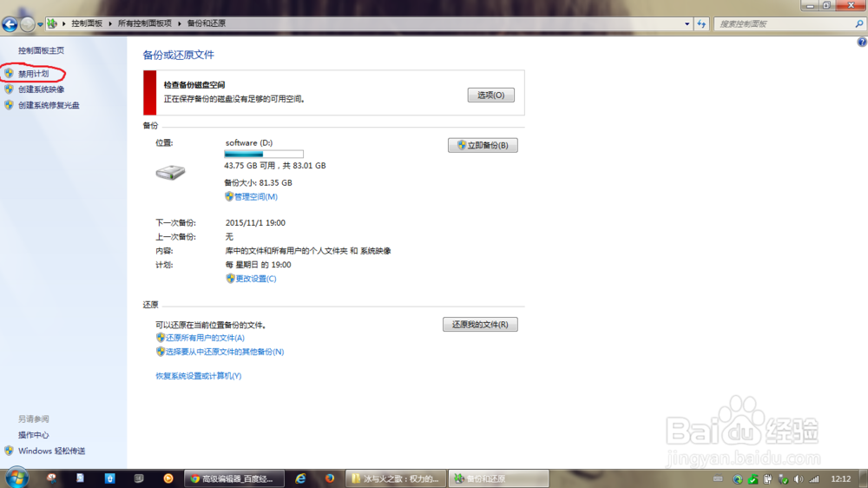Click 立即备份(B) button
This screenshot has width=868, height=488.
tap(483, 145)
